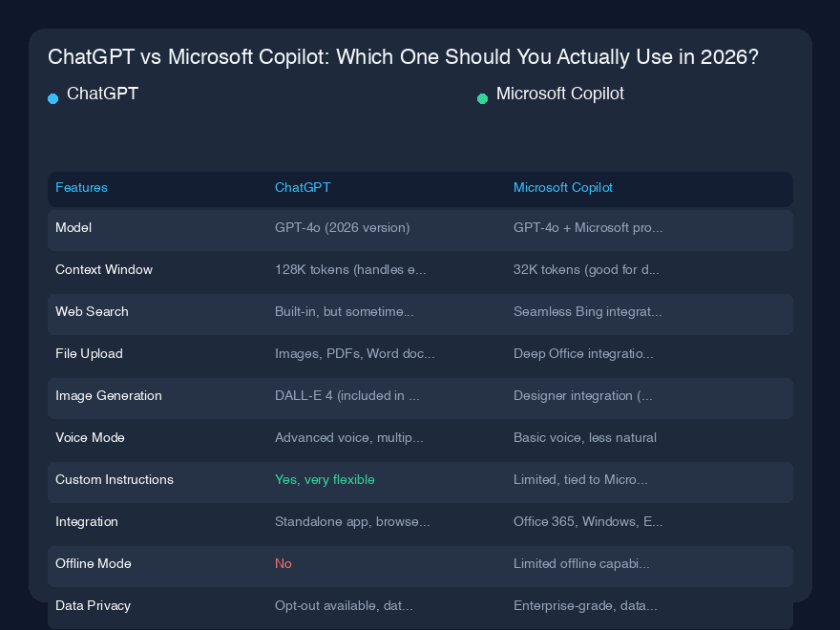Click the green 'Yes, very flexible' cell
Image resolution: width=840 pixels, height=630 pixels.
coord(325,479)
